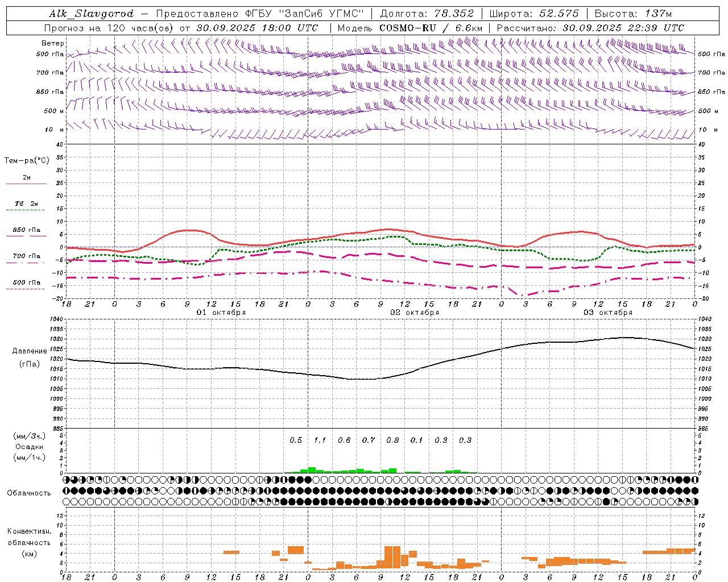The image size is (728, 582).
Task: Click the Конвективн. panel label
Action: 30,531
